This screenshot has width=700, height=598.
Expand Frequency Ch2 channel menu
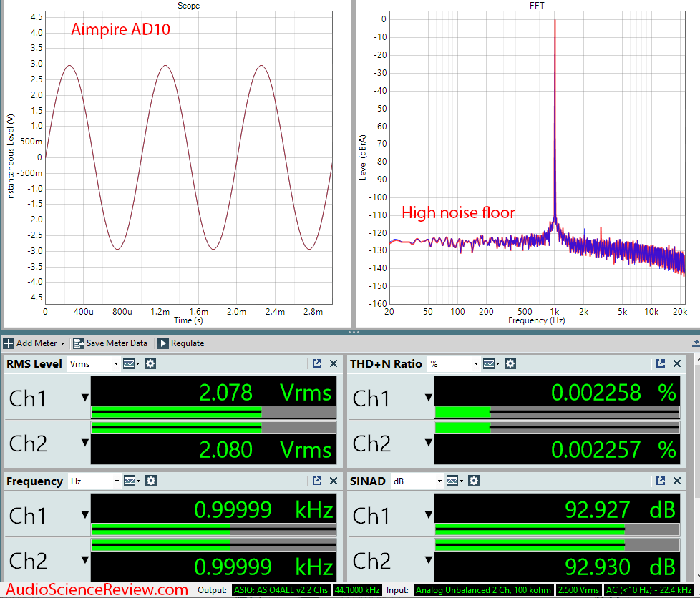85,559
